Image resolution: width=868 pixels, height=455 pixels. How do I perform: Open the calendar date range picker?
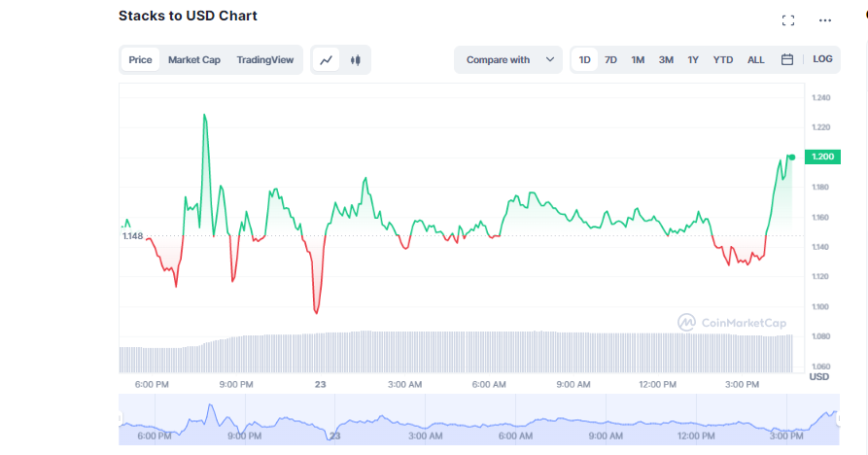tap(787, 59)
